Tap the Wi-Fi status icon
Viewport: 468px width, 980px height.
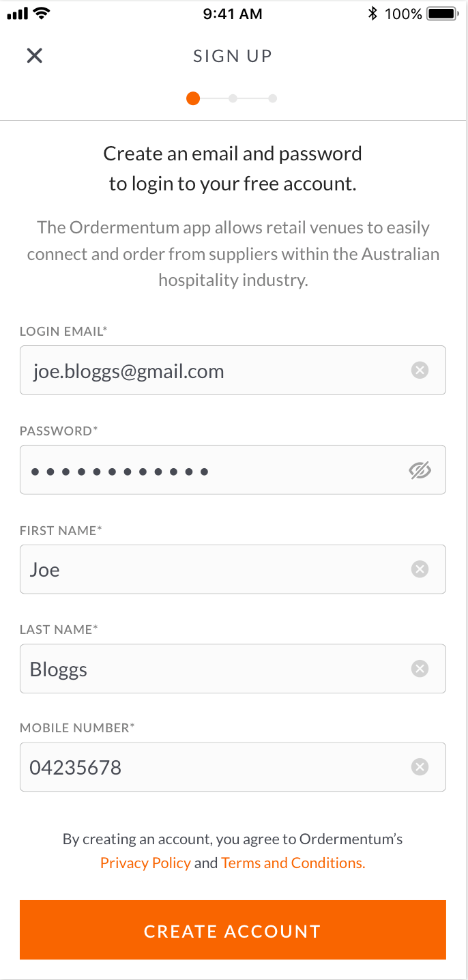[x=42, y=14]
